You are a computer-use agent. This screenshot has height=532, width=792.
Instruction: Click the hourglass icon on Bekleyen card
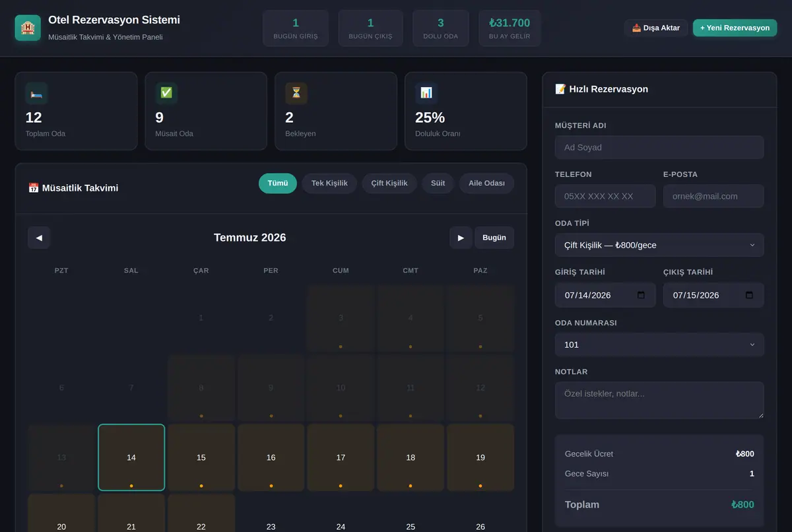pos(296,93)
